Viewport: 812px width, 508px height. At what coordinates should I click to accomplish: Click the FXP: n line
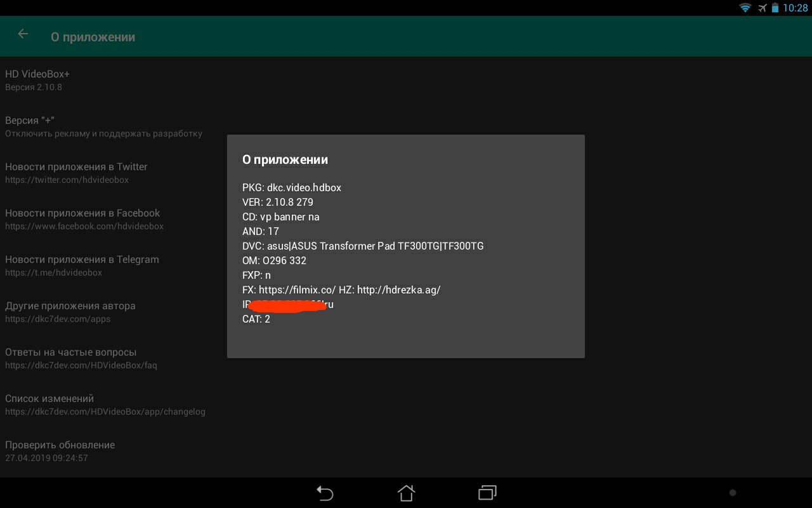(256, 275)
